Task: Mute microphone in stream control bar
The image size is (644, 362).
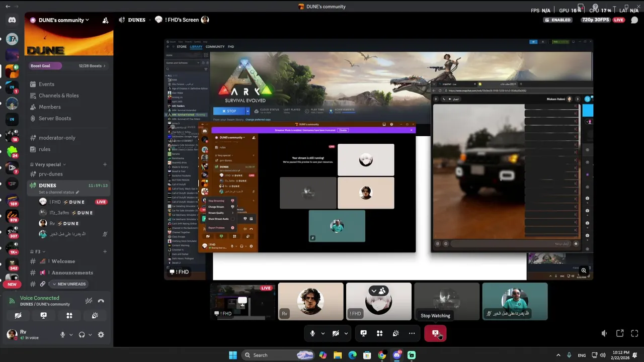Action: point(312,333)
